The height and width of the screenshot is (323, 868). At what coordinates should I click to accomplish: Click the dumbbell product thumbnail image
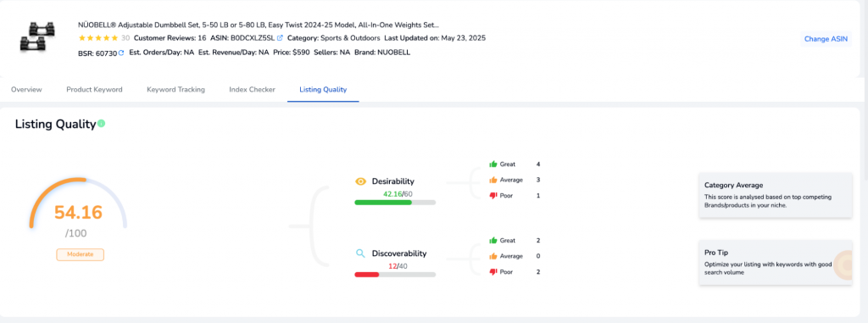point(37,37)
